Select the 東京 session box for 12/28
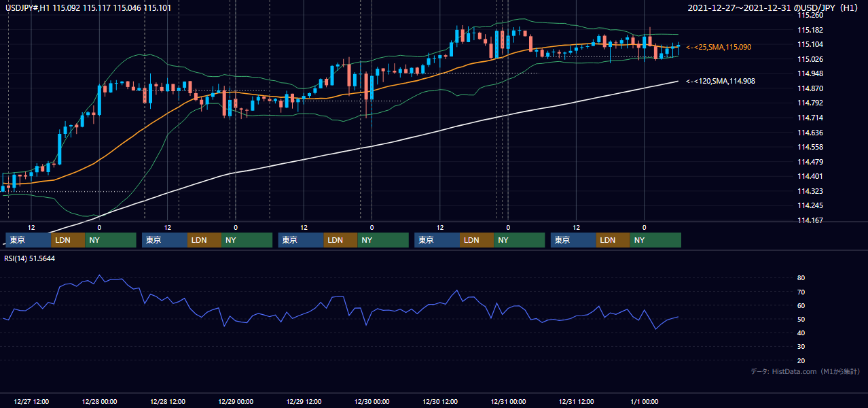Image resolution: width=868 pixels, height=408 pixels. (x=164, y=240)
